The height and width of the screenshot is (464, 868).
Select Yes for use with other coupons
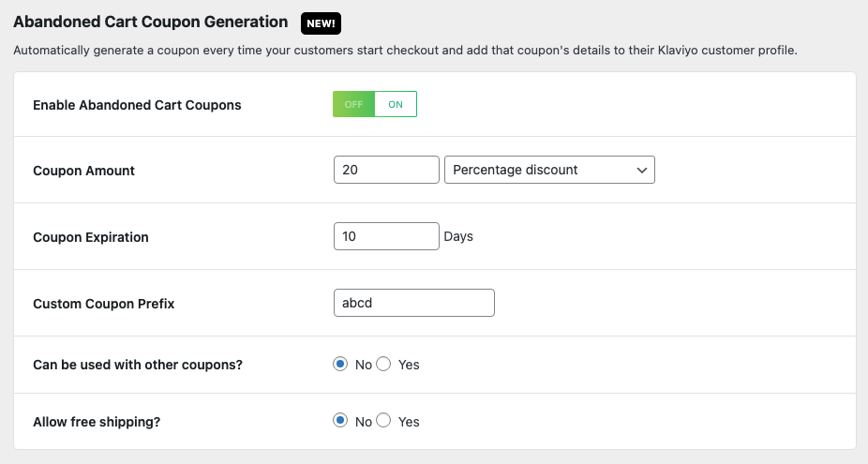click(383, 364)
